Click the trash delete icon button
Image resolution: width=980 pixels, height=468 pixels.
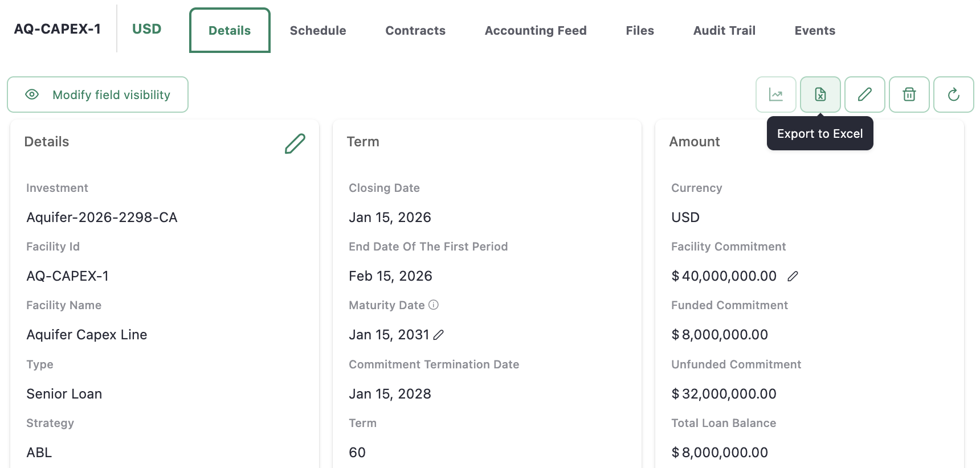(909, 95)
